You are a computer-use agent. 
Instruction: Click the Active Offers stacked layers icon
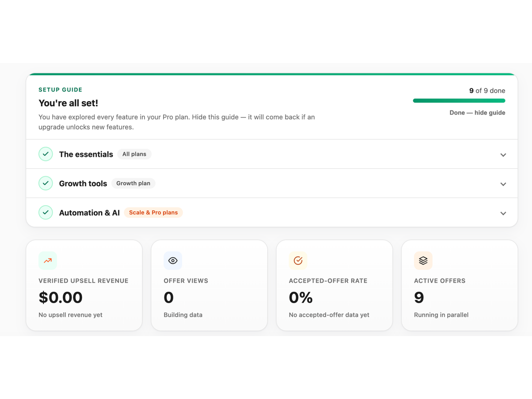click(x=423, y=261)
